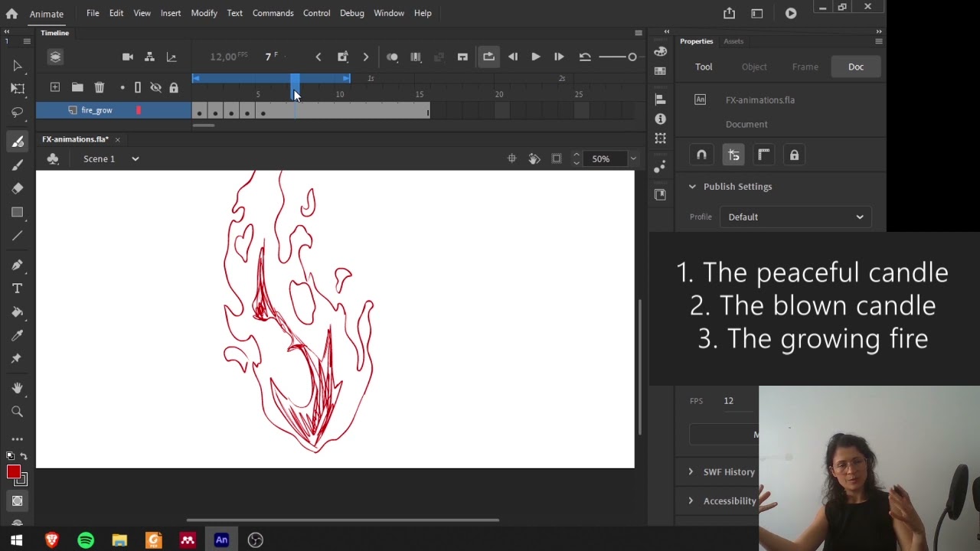Create a new layer folder
980x551 pixels.
pos(77,87)
